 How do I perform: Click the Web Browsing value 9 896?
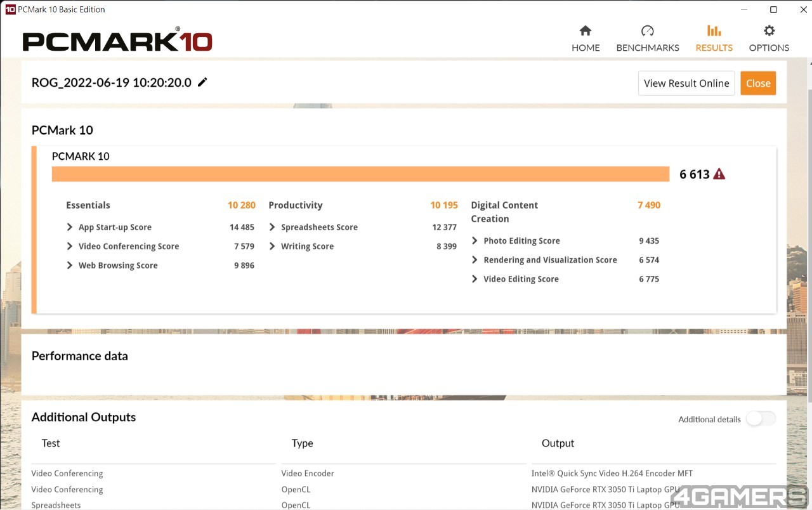click(x=244, y=265)
